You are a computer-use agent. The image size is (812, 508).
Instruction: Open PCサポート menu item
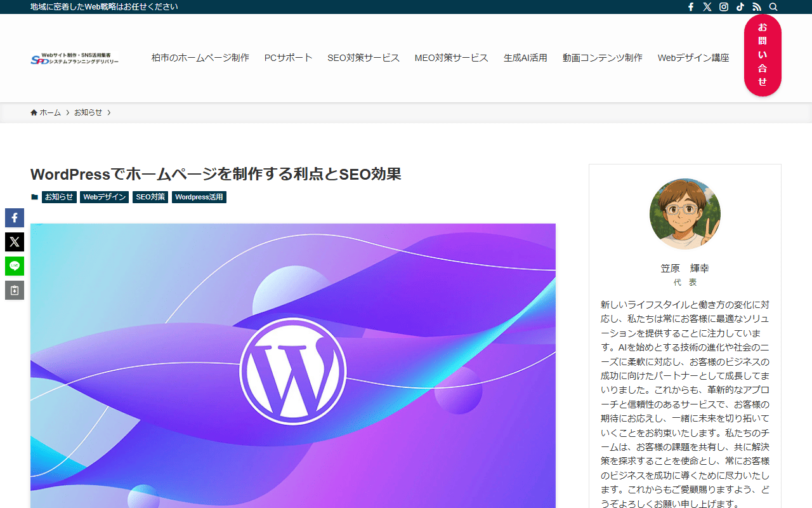point(289,58)
